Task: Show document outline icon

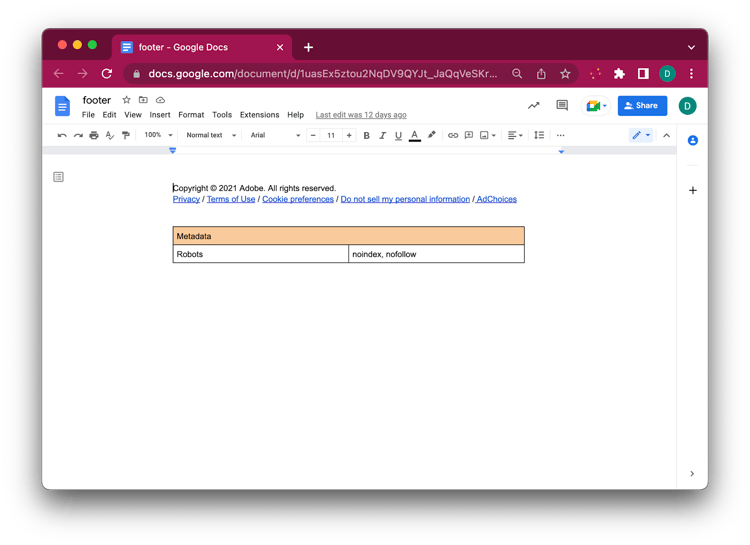Action: (59, 177)
